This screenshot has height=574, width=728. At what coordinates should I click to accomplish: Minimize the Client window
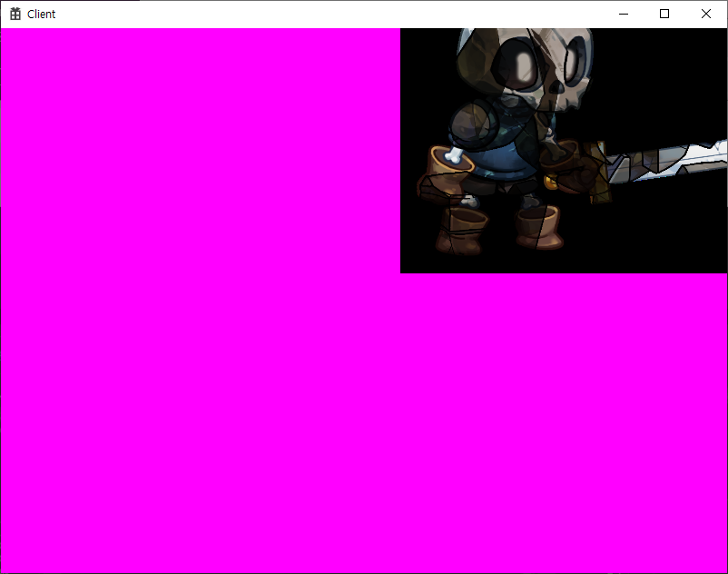624,14
